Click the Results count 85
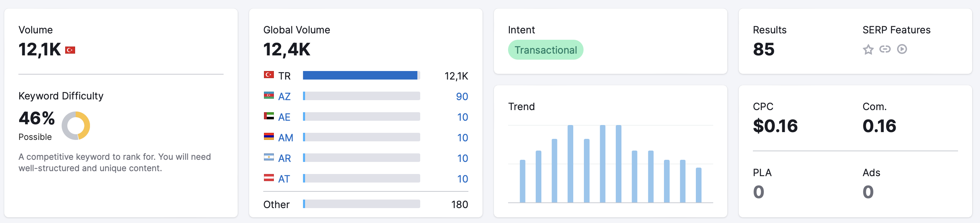This screenshot has width=980, height=223. (764, 50)
